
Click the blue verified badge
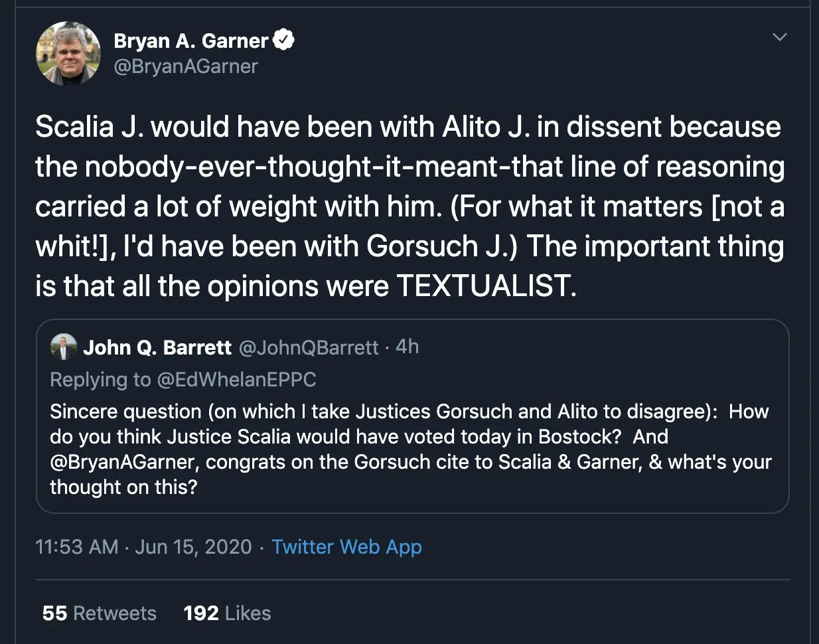[284, 40]
